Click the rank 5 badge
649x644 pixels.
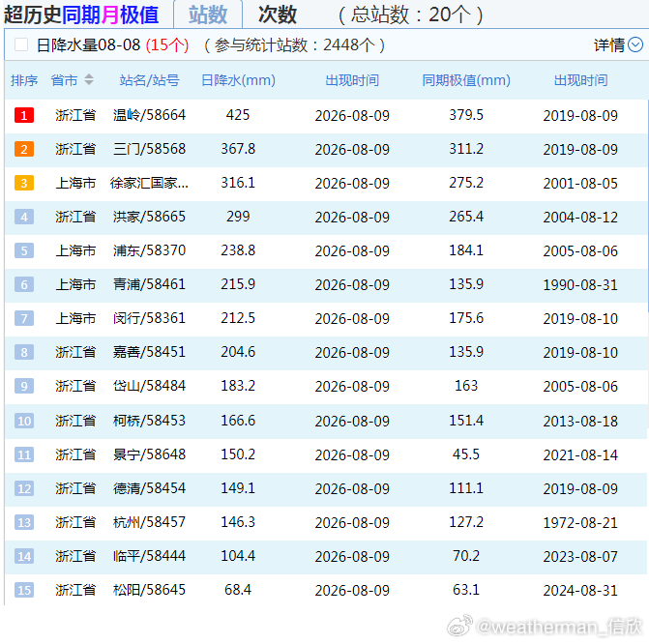coord(24,250)
